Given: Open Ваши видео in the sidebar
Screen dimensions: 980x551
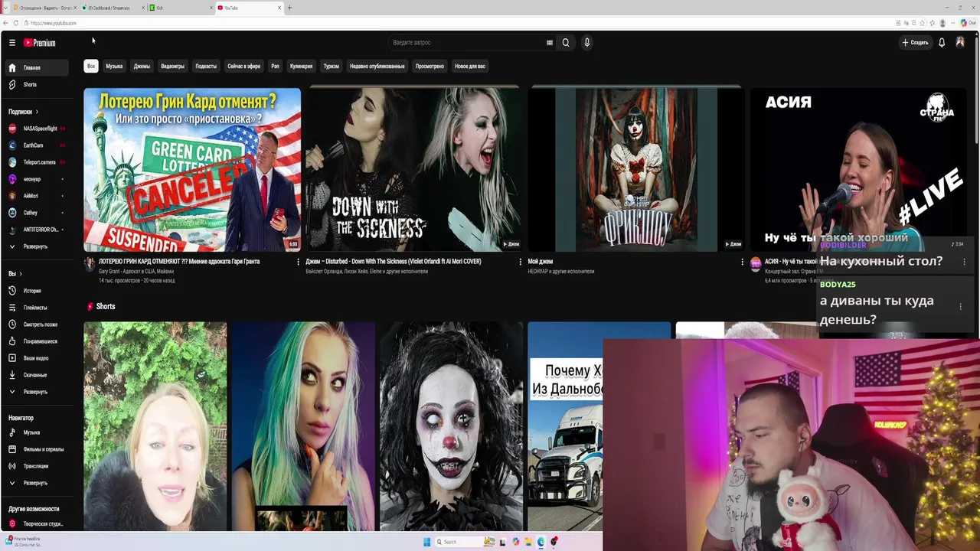Looking at the screenshot, I should pyautogui.click(x=37, y=358).
